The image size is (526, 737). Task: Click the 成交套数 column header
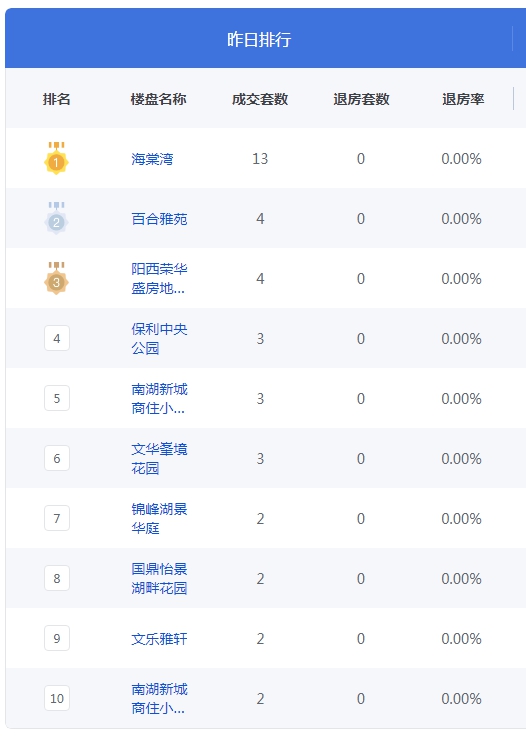260,99
